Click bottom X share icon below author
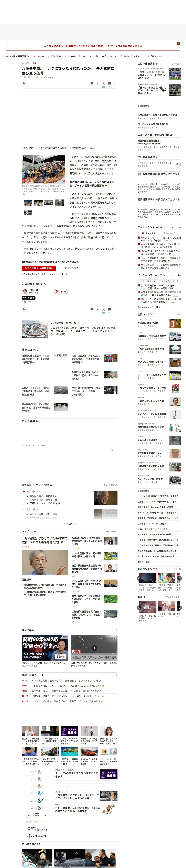The width and height of the screenshot is (186, 868). tap(104, 309)
